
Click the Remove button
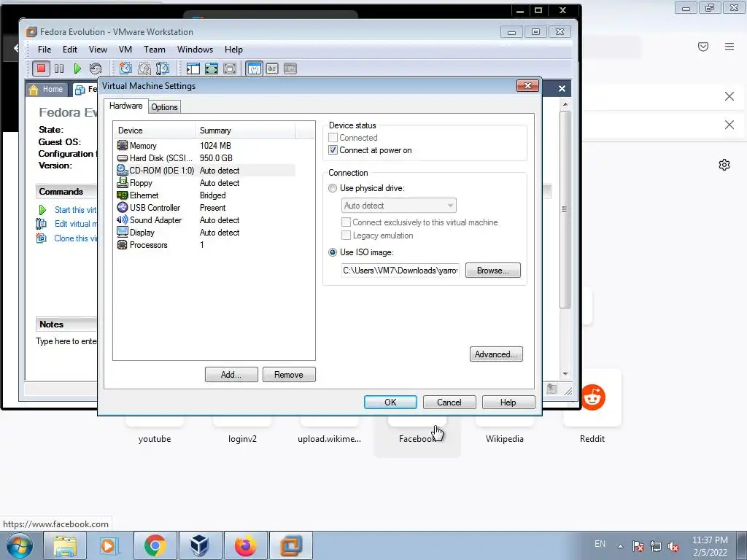click(x=289, y=375)
